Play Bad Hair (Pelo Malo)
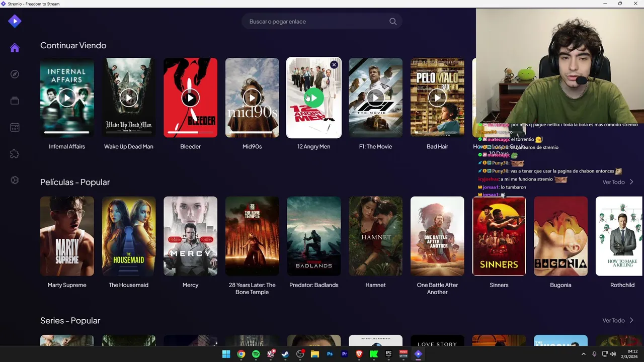Screen dimensions: 644x362 (x=437, y=98)
